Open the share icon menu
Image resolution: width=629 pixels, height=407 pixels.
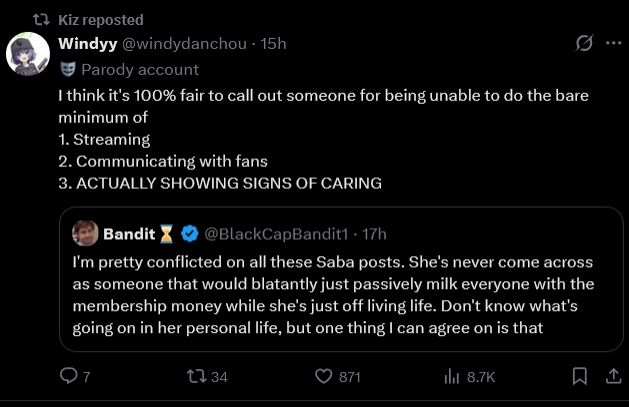pos(611,376)
